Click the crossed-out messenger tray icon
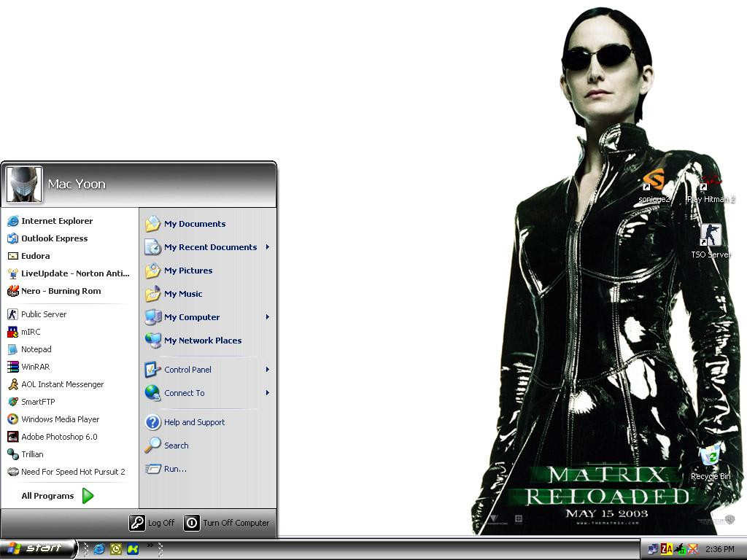The width and height of the screenshot is (747, 560). [693, 549]
